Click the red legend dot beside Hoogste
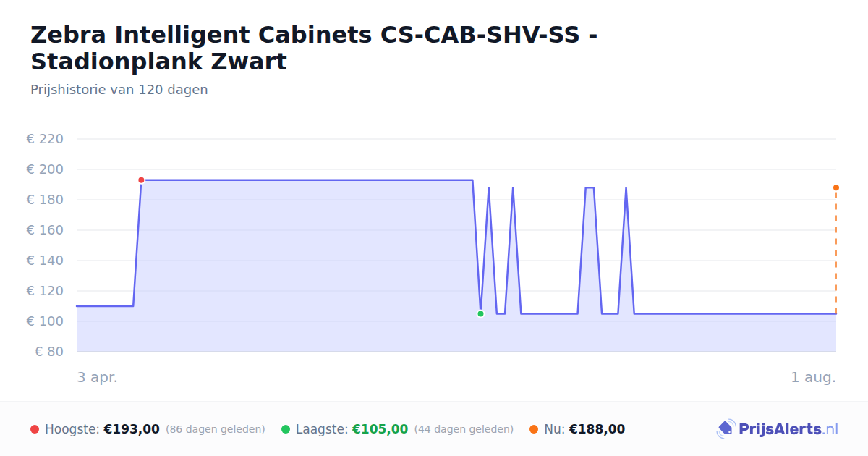 pyautogui.click(x=35, y=429)
